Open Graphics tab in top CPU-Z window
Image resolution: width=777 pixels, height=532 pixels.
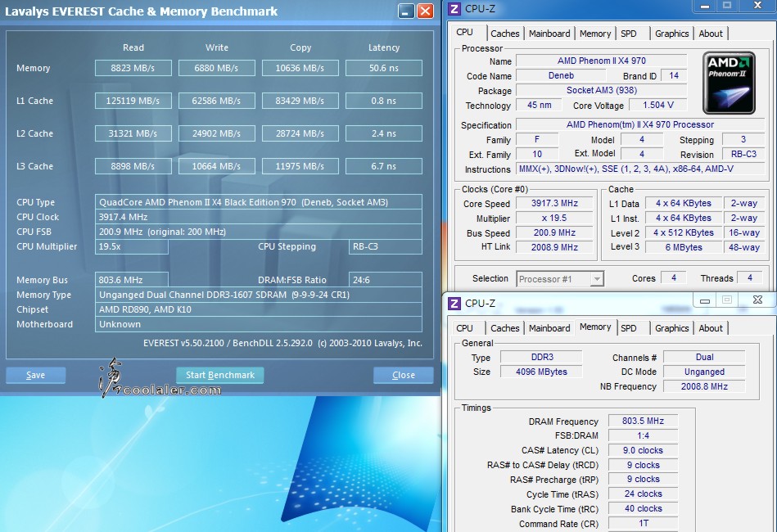coord(671,34)
